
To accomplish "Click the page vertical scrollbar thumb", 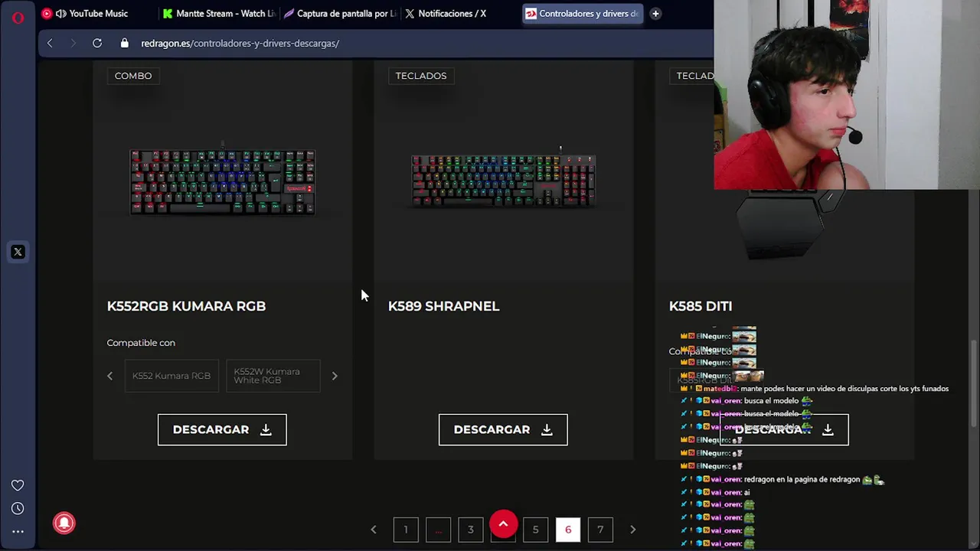I will pyautogui.click(x=974, y=383).
